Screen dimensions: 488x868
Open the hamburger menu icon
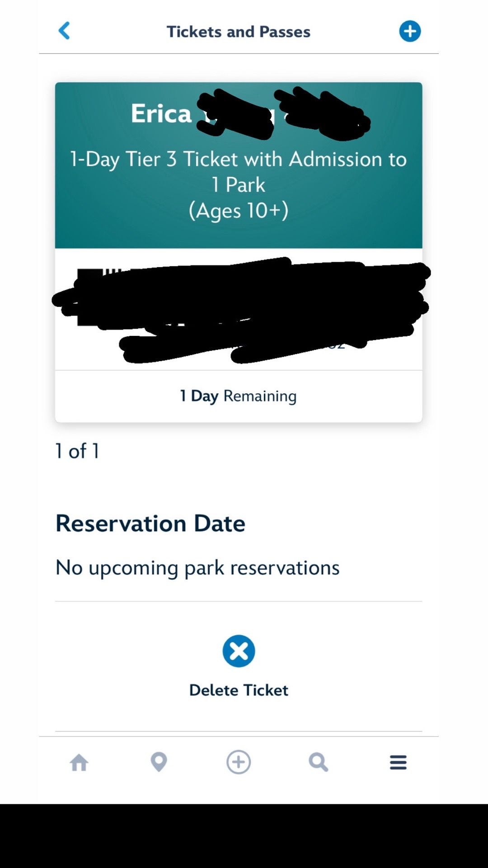click(398, 762)
